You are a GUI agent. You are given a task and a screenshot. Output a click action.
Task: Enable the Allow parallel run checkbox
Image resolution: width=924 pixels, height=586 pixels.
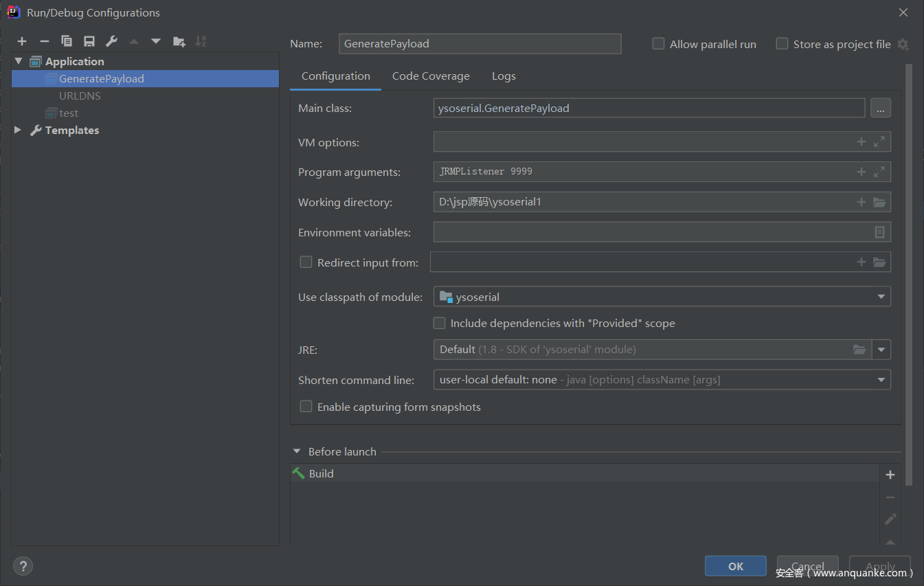[x=658, y=44]
